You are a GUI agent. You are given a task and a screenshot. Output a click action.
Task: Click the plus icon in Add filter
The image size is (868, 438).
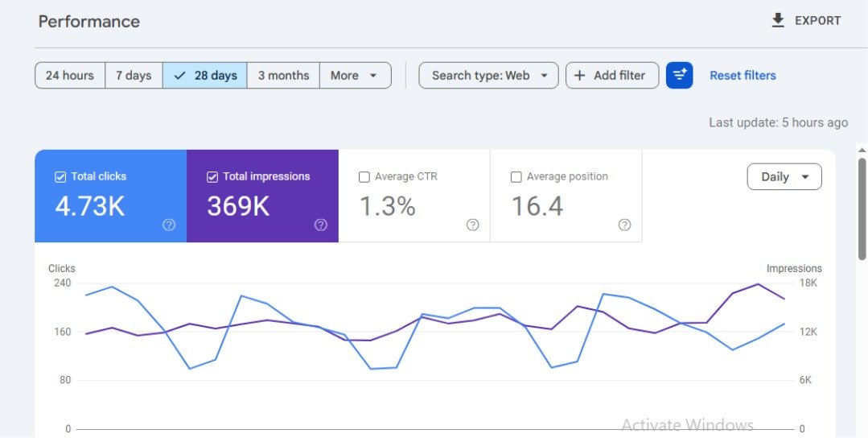pos(579,76)
